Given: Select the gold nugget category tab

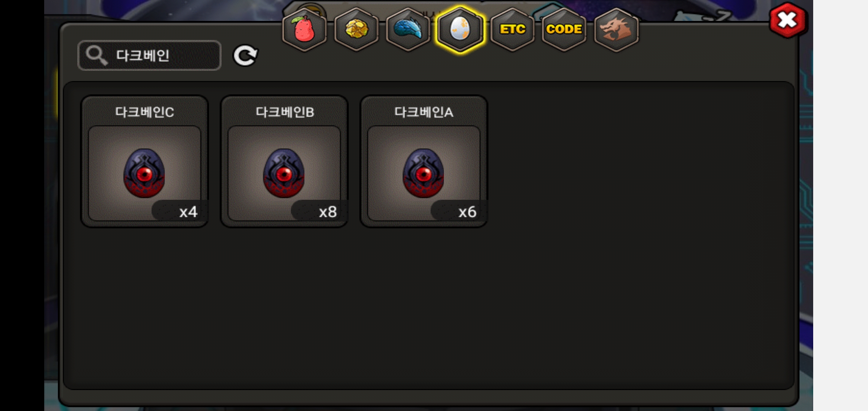Looking at the screenshot, I should [356, 30].
